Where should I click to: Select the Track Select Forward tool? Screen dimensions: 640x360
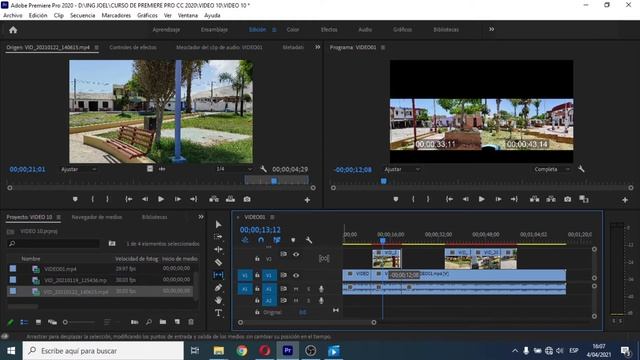click(218, 237)
